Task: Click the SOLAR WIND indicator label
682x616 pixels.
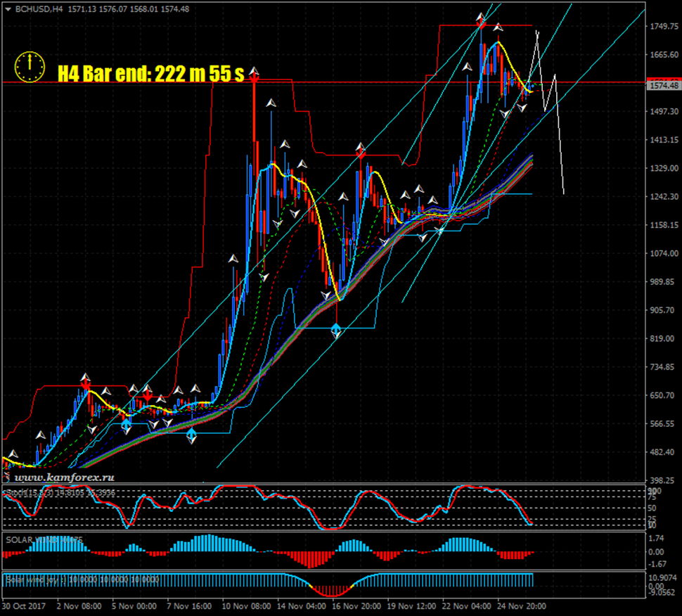Action: pos(44,540)
